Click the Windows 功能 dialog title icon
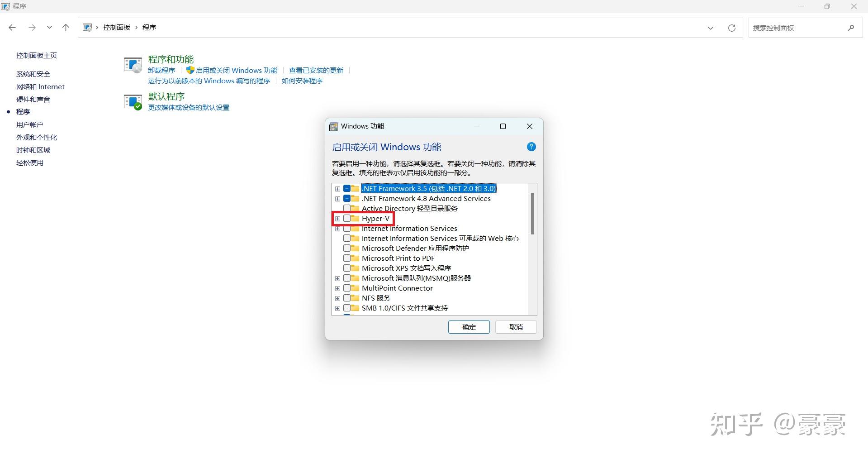 (x=333, y=126)
